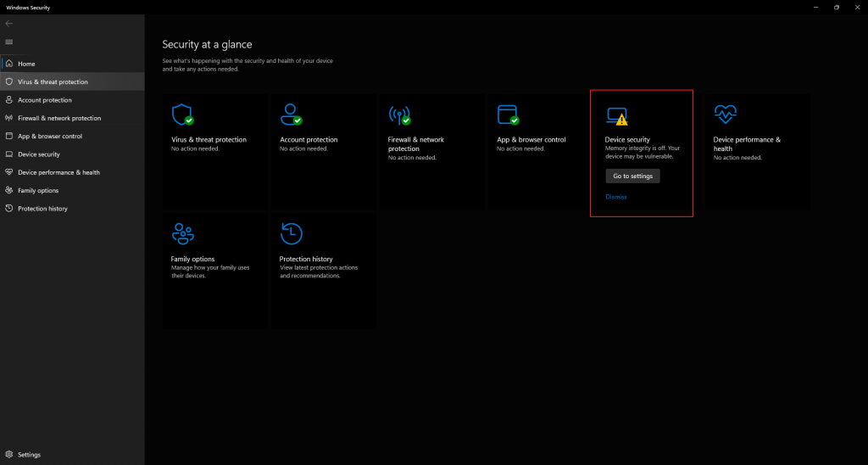Click the gear icon beside Settings
The height and width of the screenshot is (465, 868).
click(8, 455)
